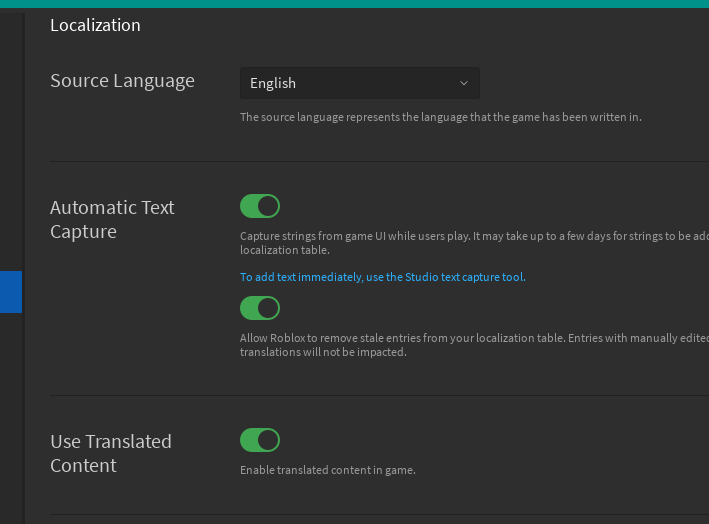Open the Studio text capture tool link
Screen dimensions: 709x524
(x=382, y=277)
